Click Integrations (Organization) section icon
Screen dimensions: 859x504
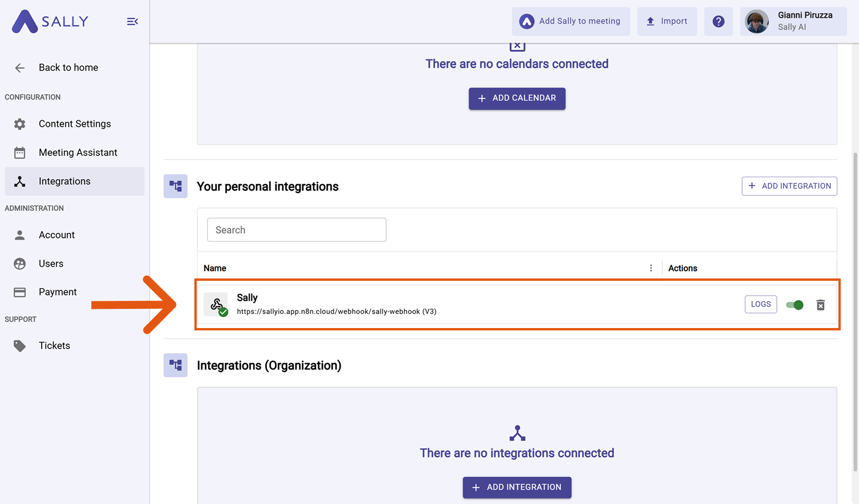point(176,365)
